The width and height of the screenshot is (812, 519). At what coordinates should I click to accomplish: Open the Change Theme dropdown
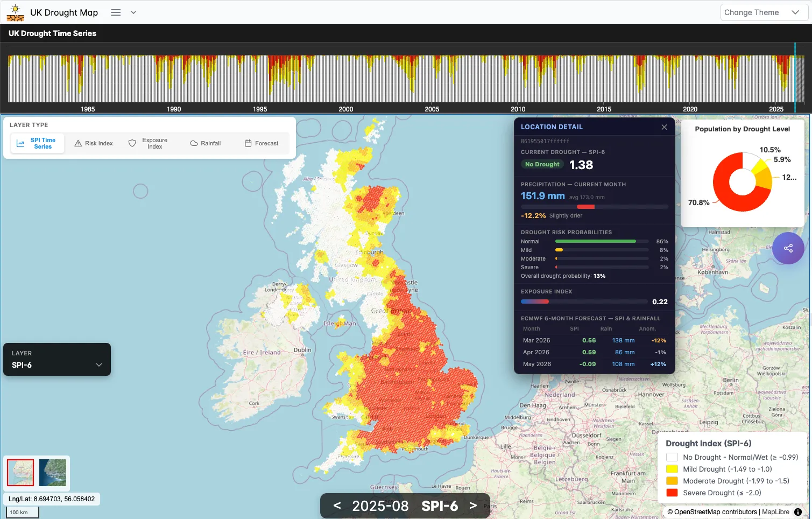pyautogui.click(x=764, y=12)
